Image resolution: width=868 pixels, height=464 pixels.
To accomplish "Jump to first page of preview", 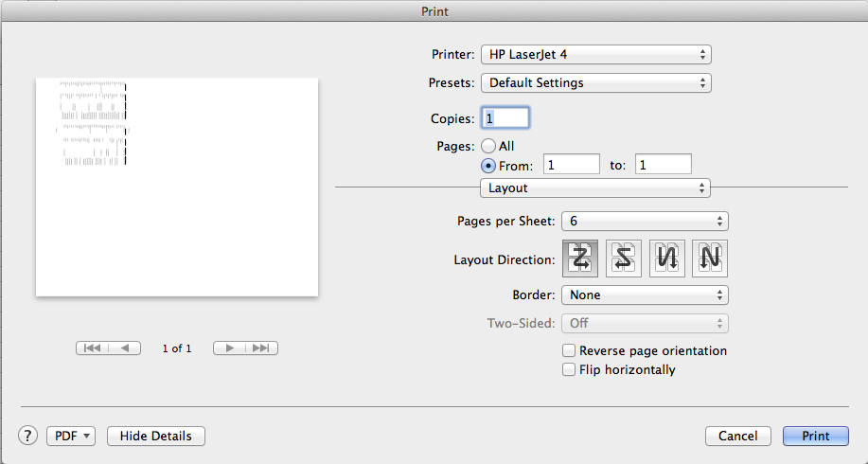I will tap(92, 348).
